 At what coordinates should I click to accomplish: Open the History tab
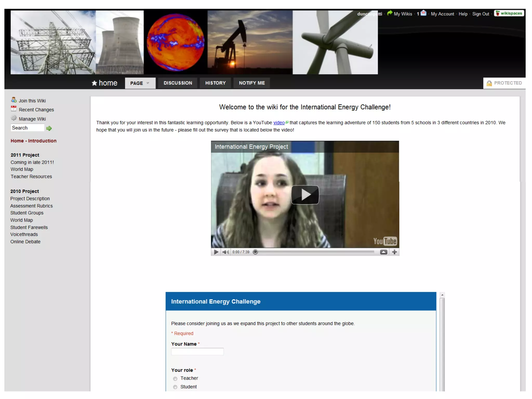215,83
